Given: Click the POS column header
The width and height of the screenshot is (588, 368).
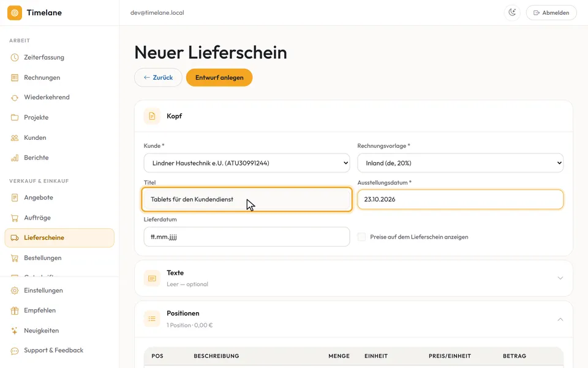Looking at the screenshot, I should (x=157, y=356).
